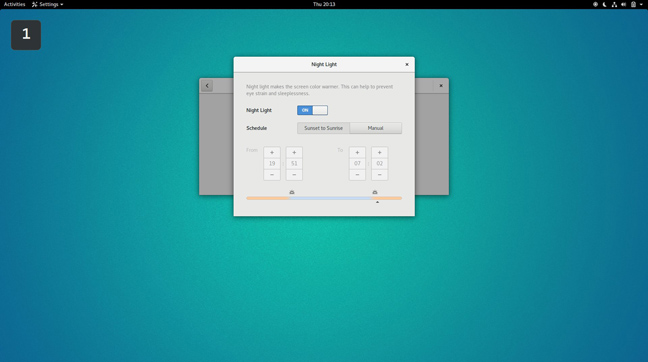
Task: Click the network status tray icon
Action: pyautogui.click(x=614, y=5)
